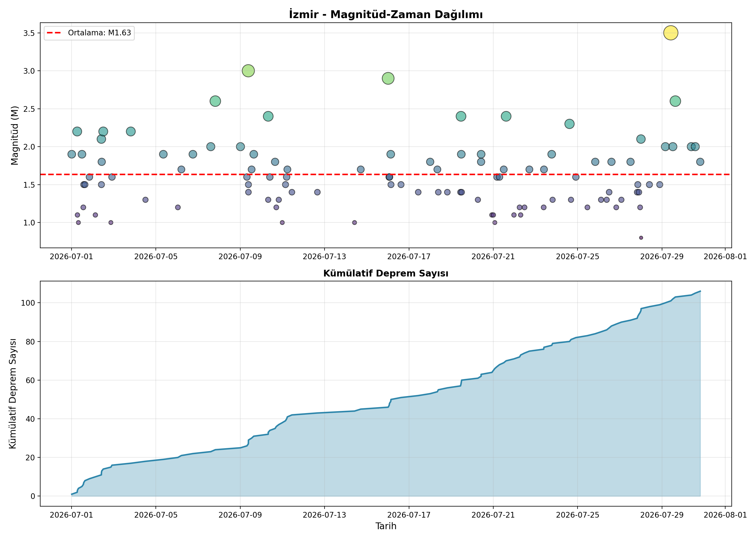Click the red dashed line sample in the legend
756x540 pixels.
click(x=54, y=33)
